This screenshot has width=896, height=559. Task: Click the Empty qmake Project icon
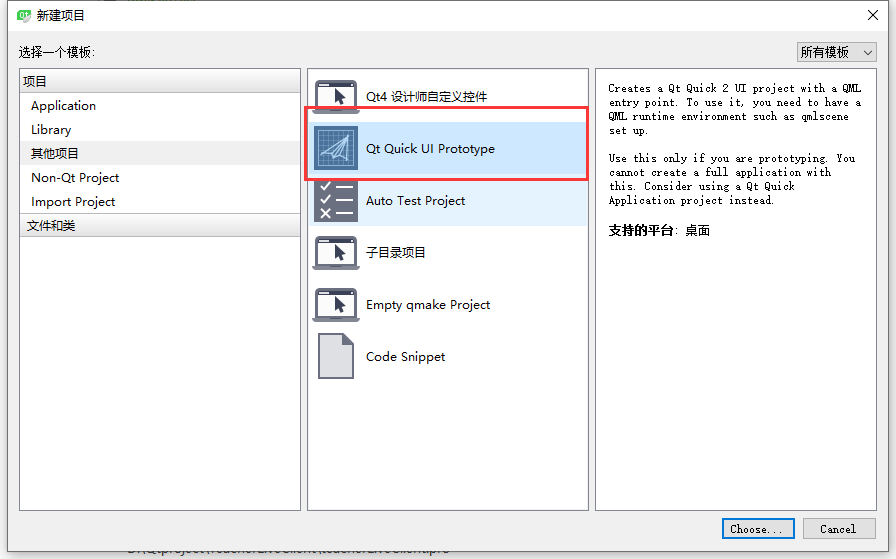335,305
